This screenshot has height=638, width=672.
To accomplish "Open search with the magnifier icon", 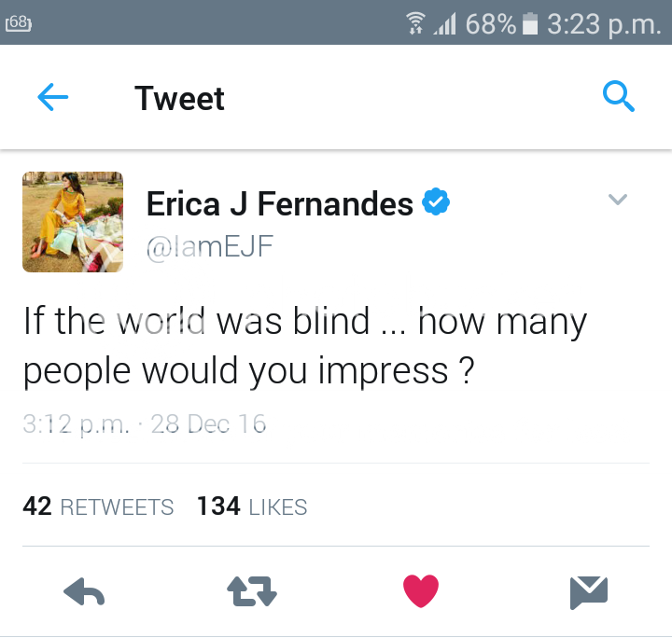I will 619,96.
